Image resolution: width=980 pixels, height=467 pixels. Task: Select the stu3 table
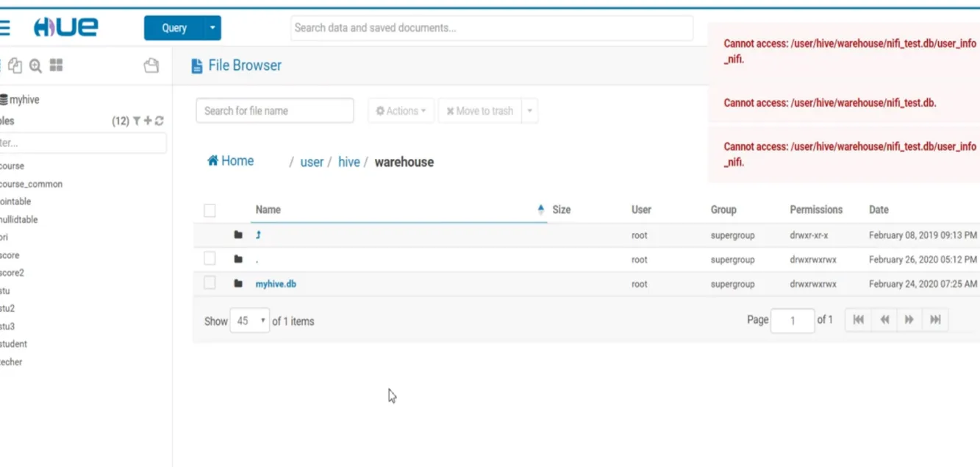pyautogui.click(x=7, y=326)
